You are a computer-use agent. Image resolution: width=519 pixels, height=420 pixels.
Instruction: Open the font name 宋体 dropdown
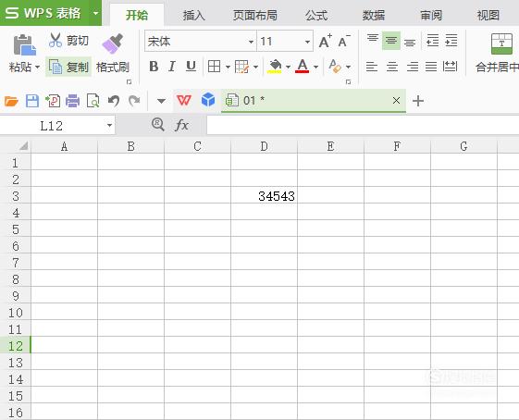click(x=251, y=42)
